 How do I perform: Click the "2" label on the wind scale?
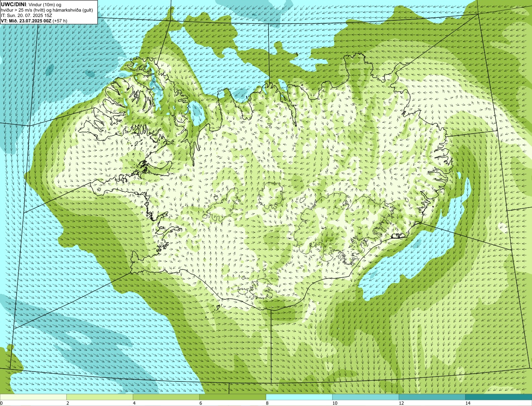point(67,403)
